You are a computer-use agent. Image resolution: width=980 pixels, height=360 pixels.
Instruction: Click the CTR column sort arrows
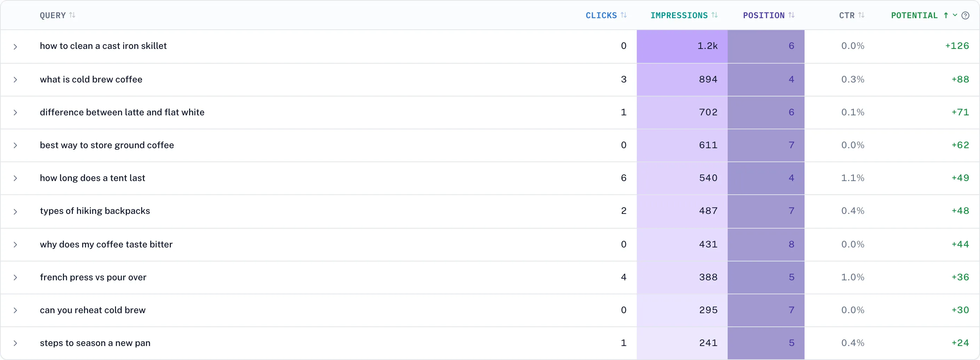[x=861, y=15]
